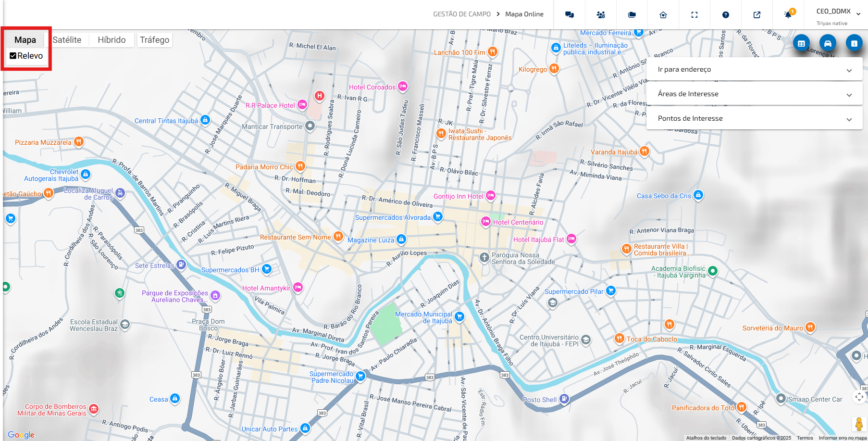Click the Sorveteria do Mauro pin
Image resolution: width=868 pixels, height=441 pixels.
[810, 327]
